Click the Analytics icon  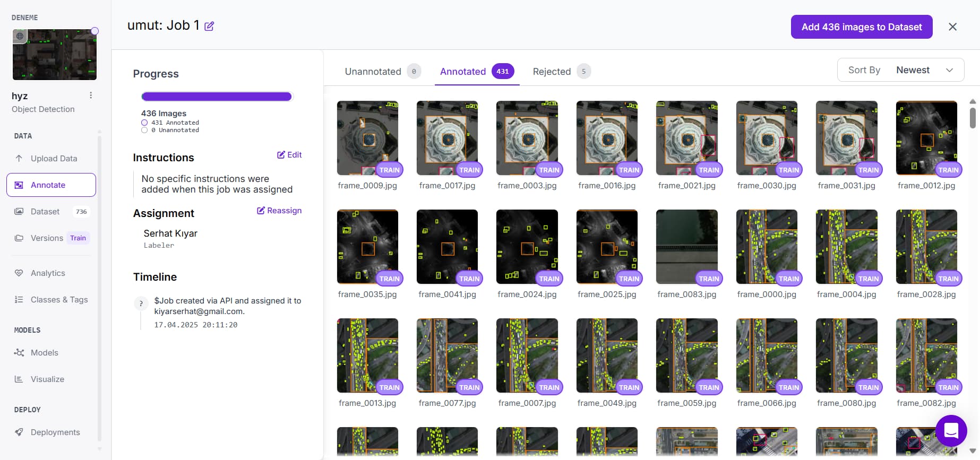tap(19, 273)
